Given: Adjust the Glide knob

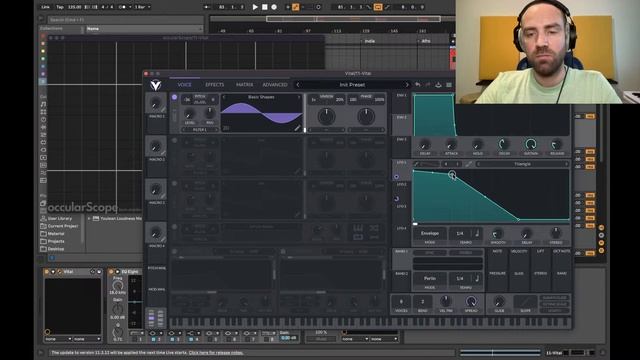Looking at the screenshot, I should [499, 302].
